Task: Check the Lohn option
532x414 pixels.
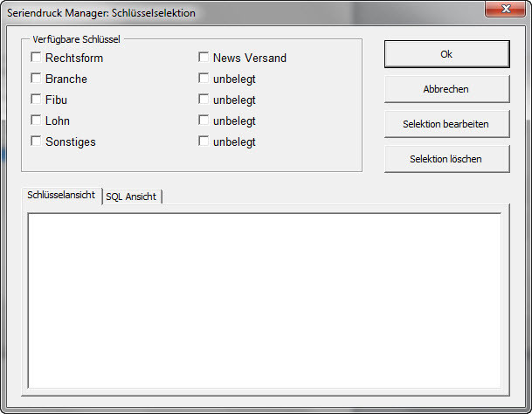Action: (x=36, y=121)
